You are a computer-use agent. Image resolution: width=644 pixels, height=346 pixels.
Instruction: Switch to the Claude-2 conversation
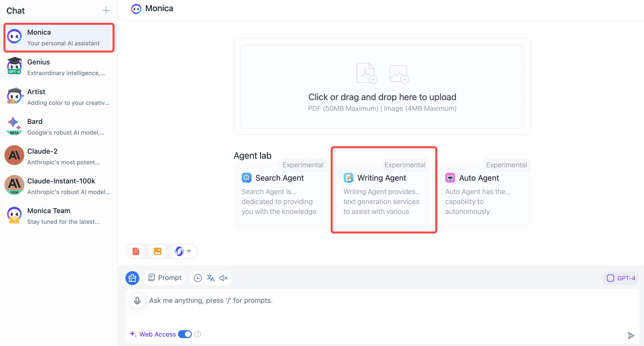pyautogui.click(x=58, y=155)
